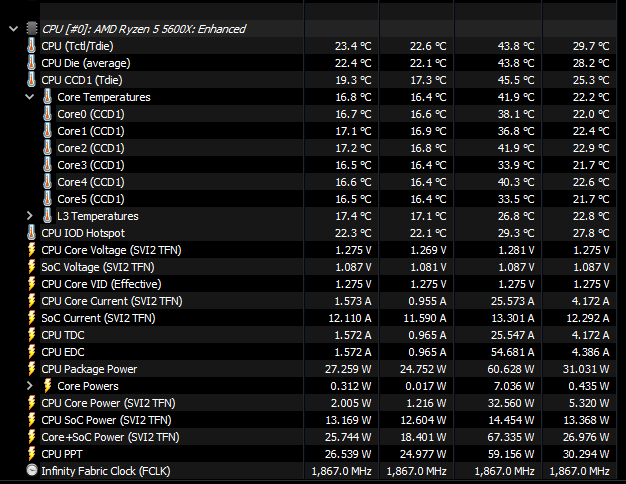The image size is (626, 484).
Task: Expand the Core Powers group
Action: tap(30, 386)
